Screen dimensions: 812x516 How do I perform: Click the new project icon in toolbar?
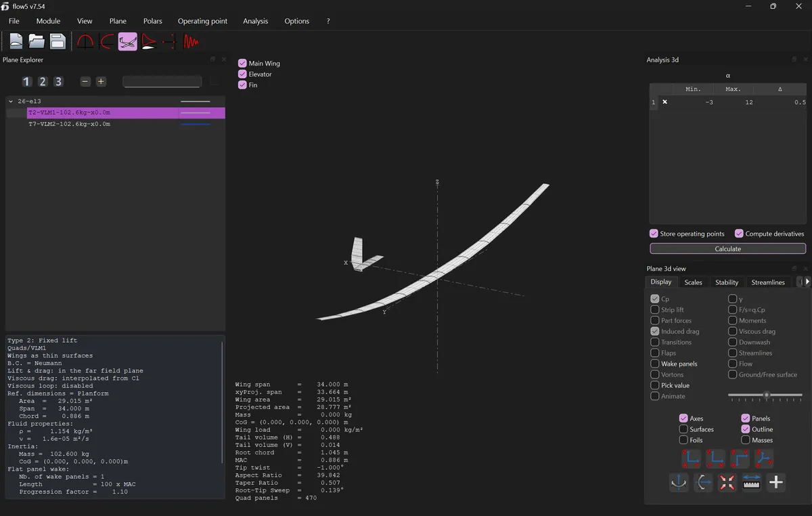(x=16, y=42)
